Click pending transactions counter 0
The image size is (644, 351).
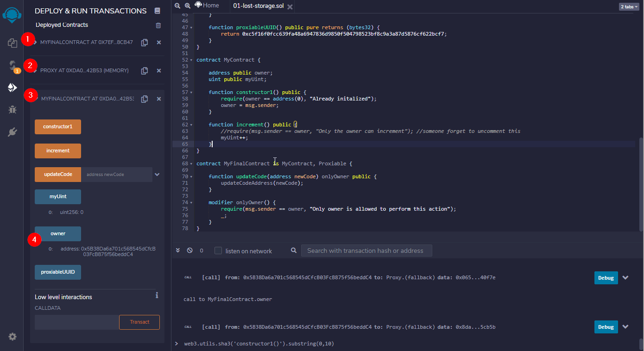(202, 251)
